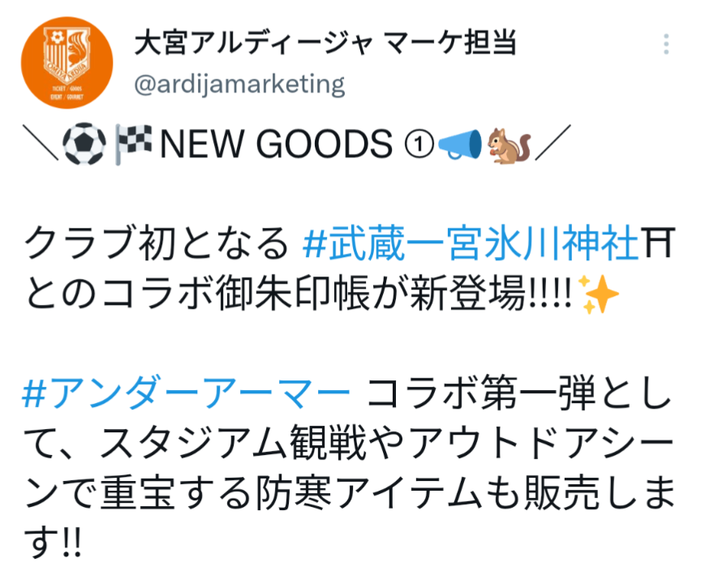Click the yellow sparkles emoji
This screenshot has height=588, width=701.
click(598, 294)
